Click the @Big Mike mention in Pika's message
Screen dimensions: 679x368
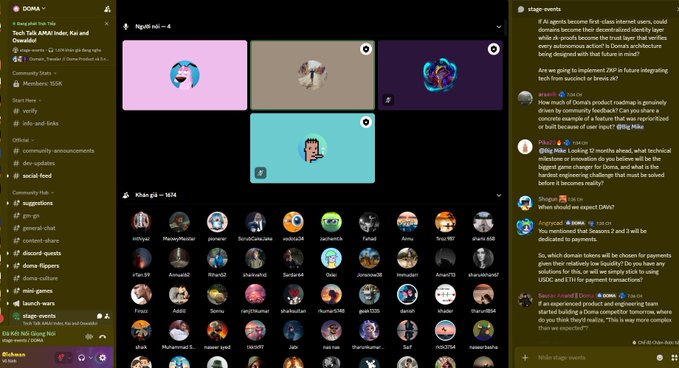552,151
